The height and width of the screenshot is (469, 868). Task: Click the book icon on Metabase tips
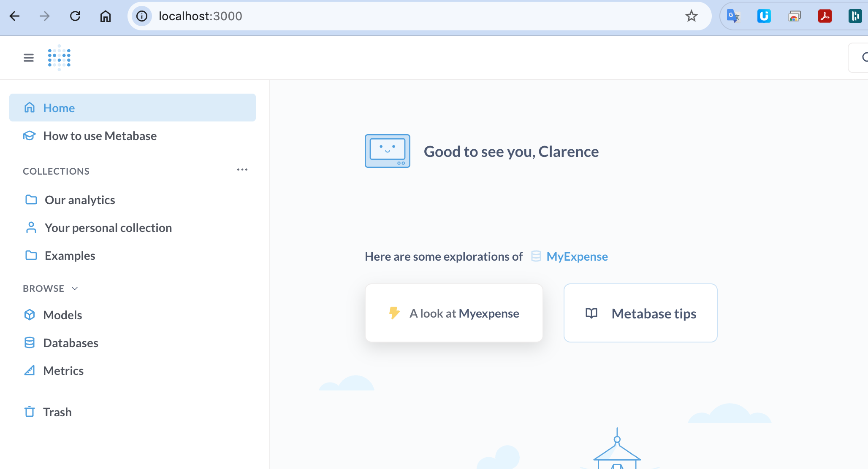(x=591, y=313)
